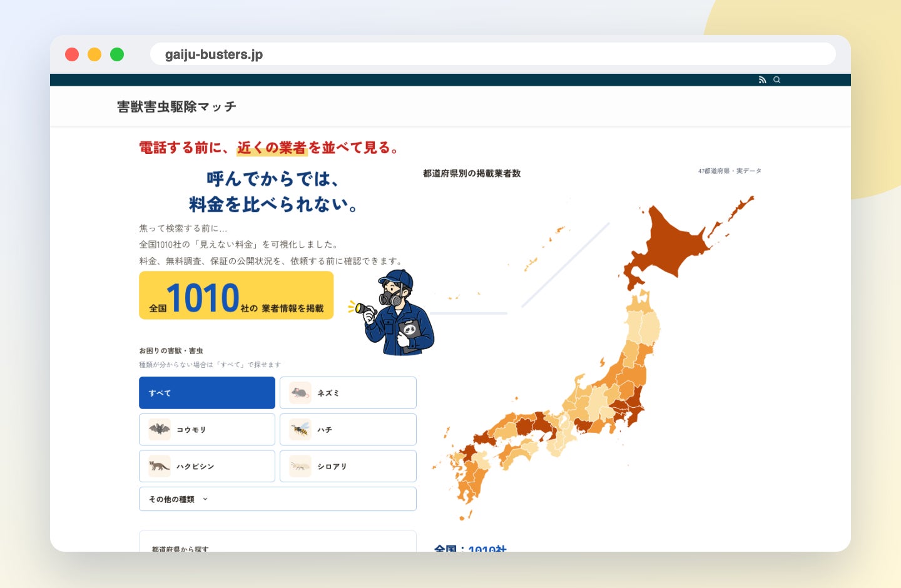Click the masked exterminator mascot illustration
Screen dimensions: 901x588
(x=393, y=313)
